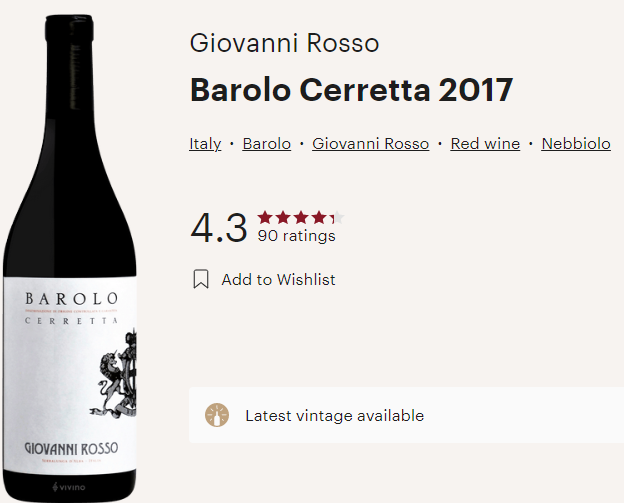Open the Barolo region link

(267, 144)
